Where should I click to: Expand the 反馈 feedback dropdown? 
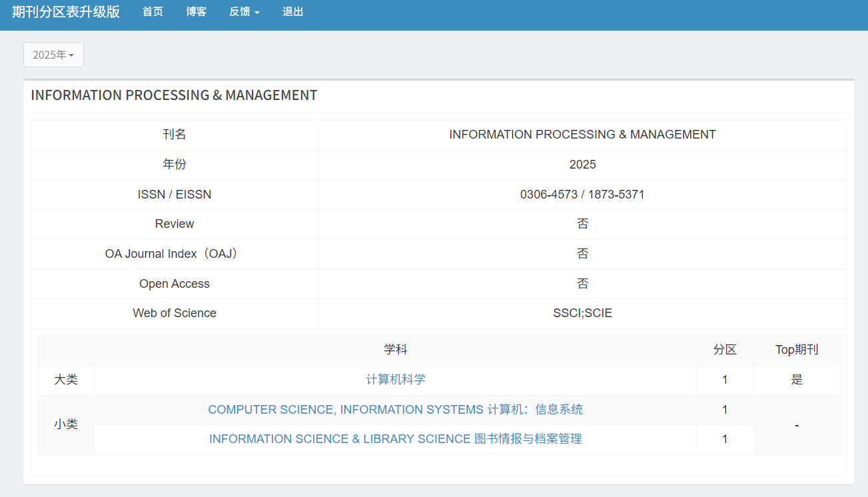[244, 12]
